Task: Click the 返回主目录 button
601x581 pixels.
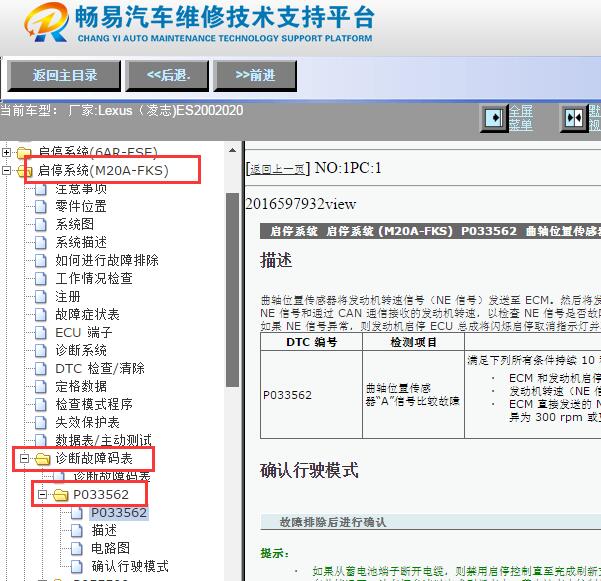Action: point(64,75)
